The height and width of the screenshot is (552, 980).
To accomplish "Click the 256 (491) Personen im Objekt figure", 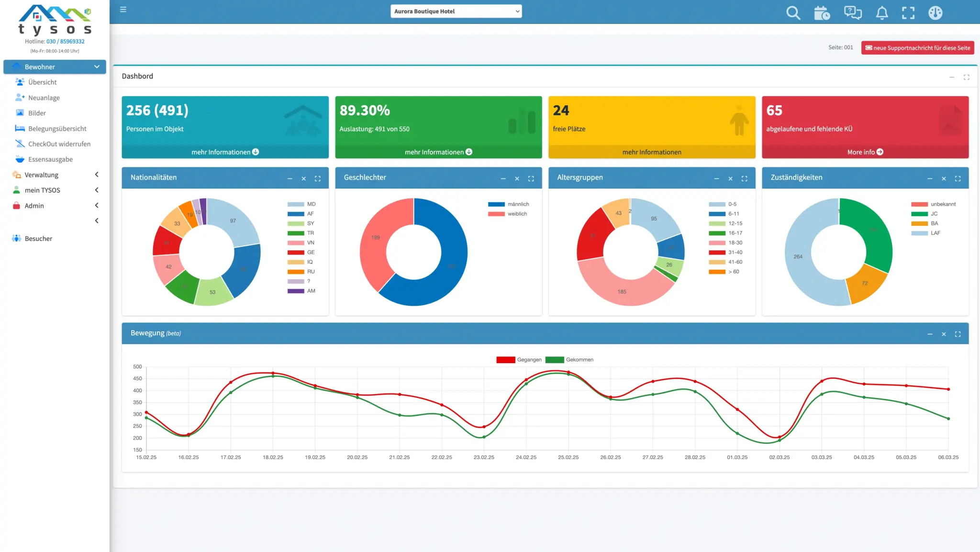I will (157, 110).
